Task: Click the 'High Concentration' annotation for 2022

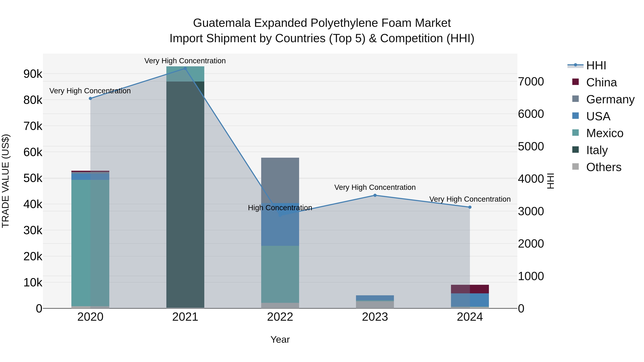Action: [x=280, y=208]
